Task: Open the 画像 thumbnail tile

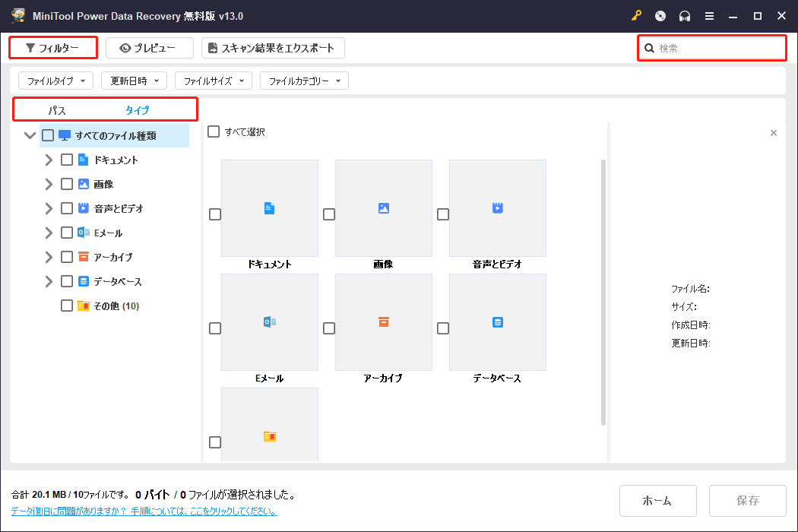Action: 384,208
